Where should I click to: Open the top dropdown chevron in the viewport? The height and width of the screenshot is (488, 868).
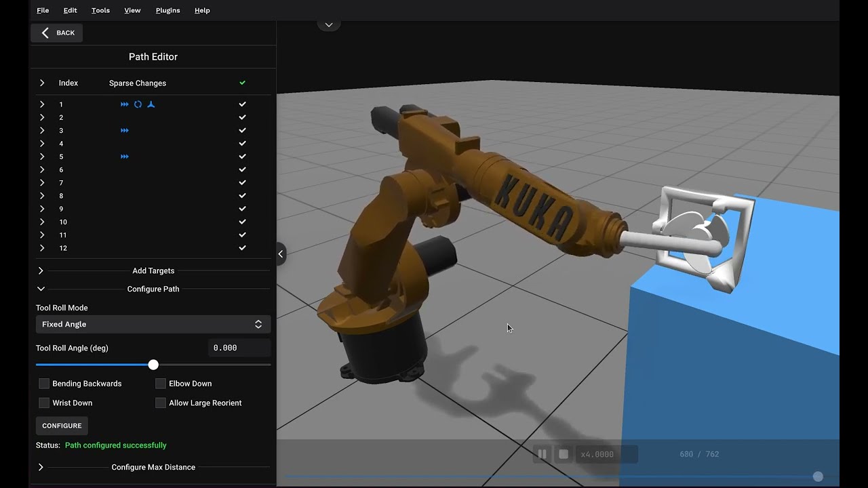tap(329, 24)
